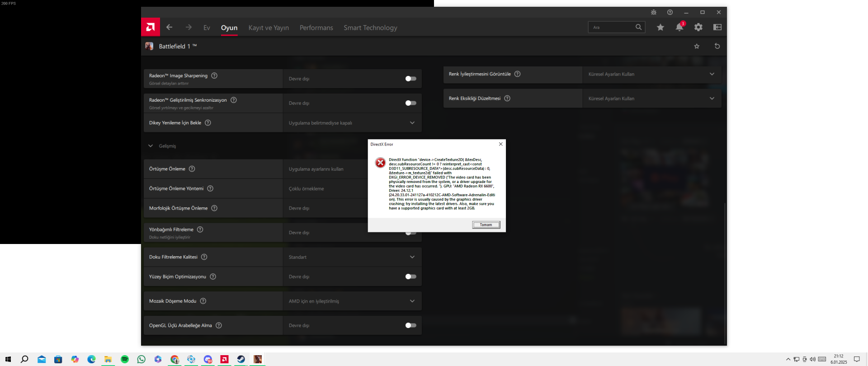The width and height of the screenshot is (868, 366).
Task: Close the DirectX Error dialog
Action: coord(500,144)
